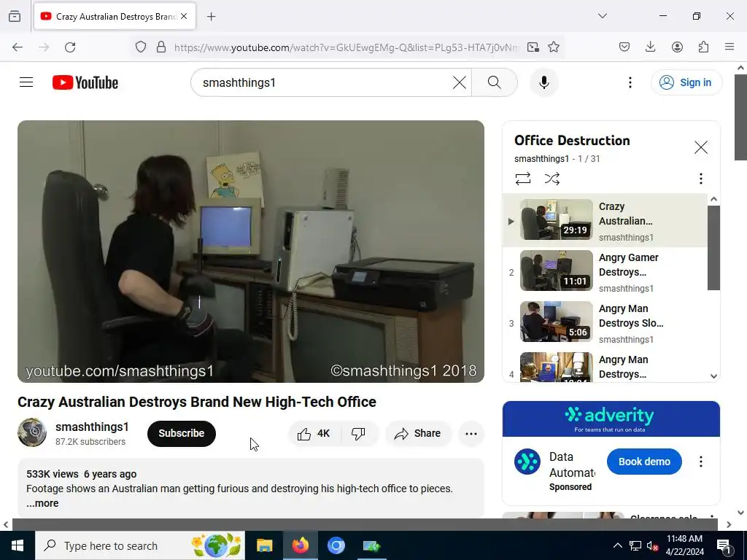Select fourth playlist item Angry Man Destroys
This screenshot has width=747, height=560.
tap(605, 367)
